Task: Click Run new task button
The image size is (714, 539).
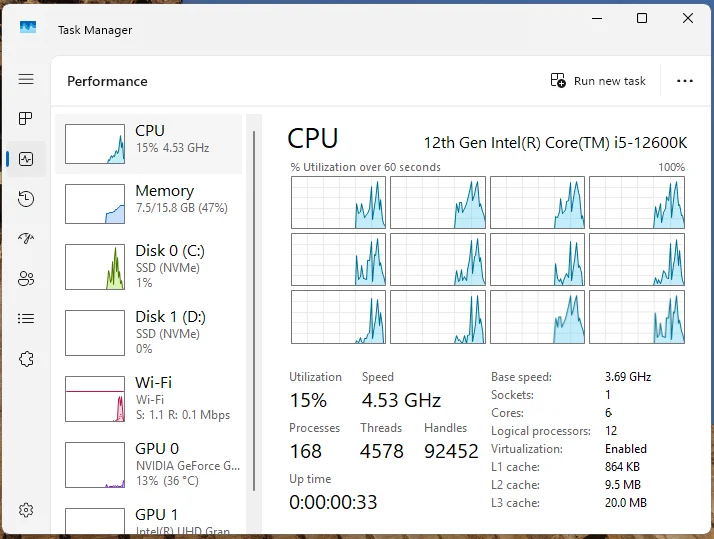Action: (598, 81)
